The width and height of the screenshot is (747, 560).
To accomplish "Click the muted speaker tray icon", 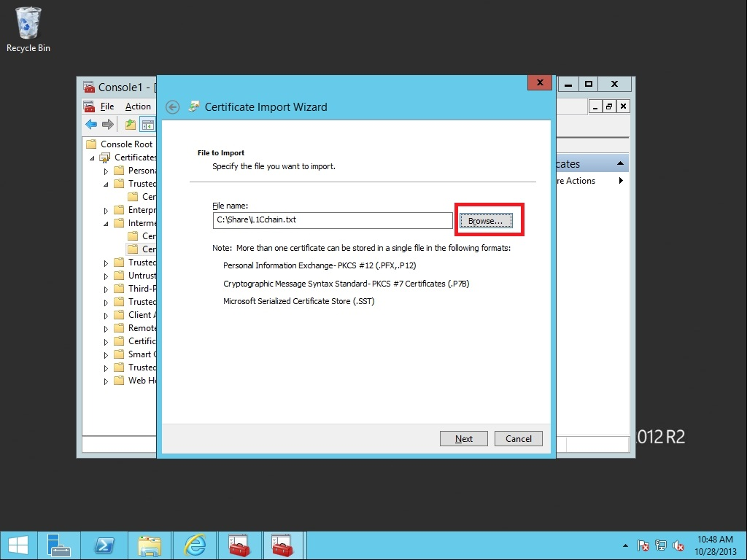I will [678, 545].
